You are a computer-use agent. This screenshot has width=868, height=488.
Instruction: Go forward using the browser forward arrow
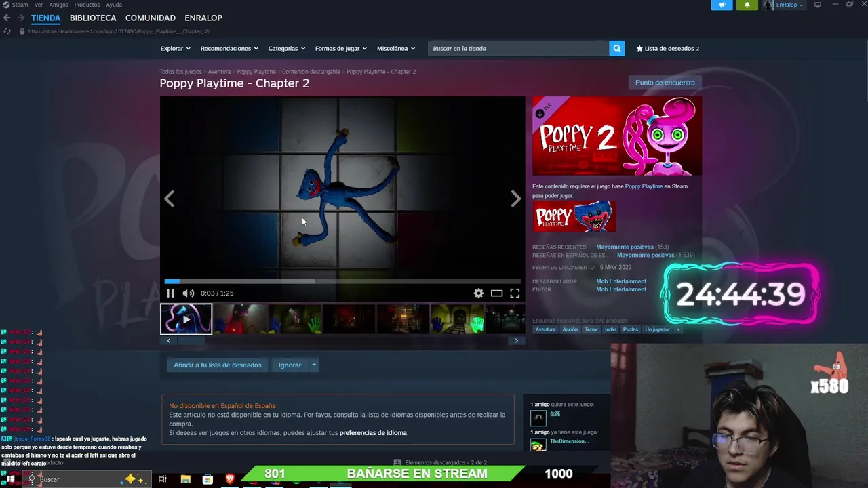[x=21, y=18]
